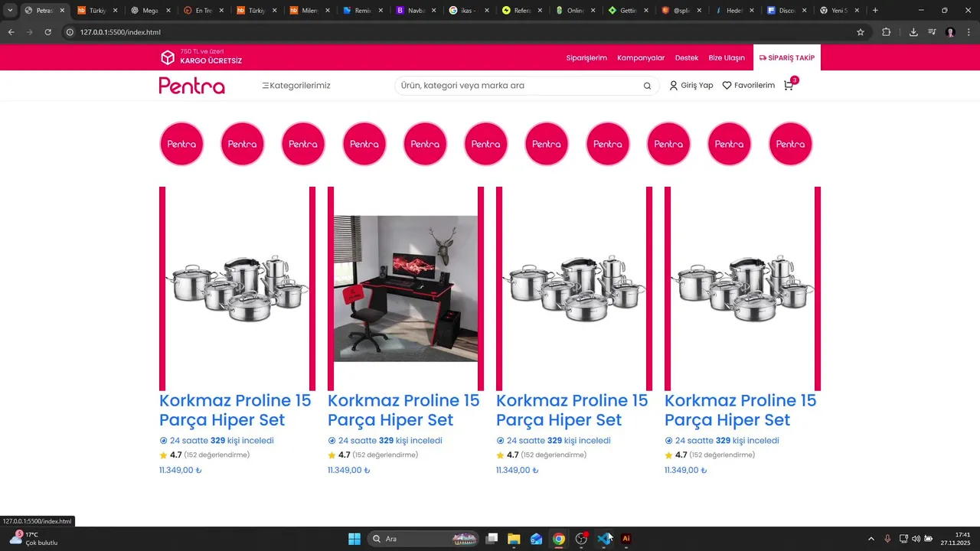Click the heart icon beside Favorilerim
The width and height of the screenshot is (980, 551).
[727, 86]
